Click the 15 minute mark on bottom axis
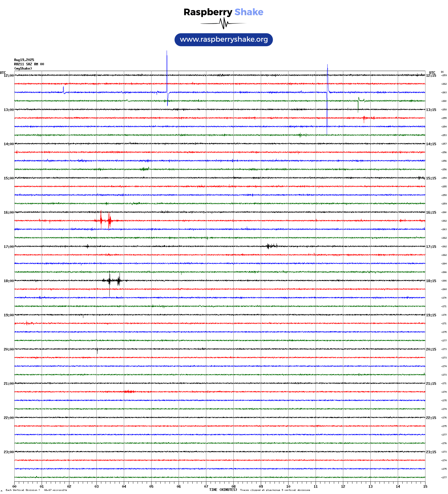This screenshot has width=448, height=494. pyautogui.click(x=425, y=487)
